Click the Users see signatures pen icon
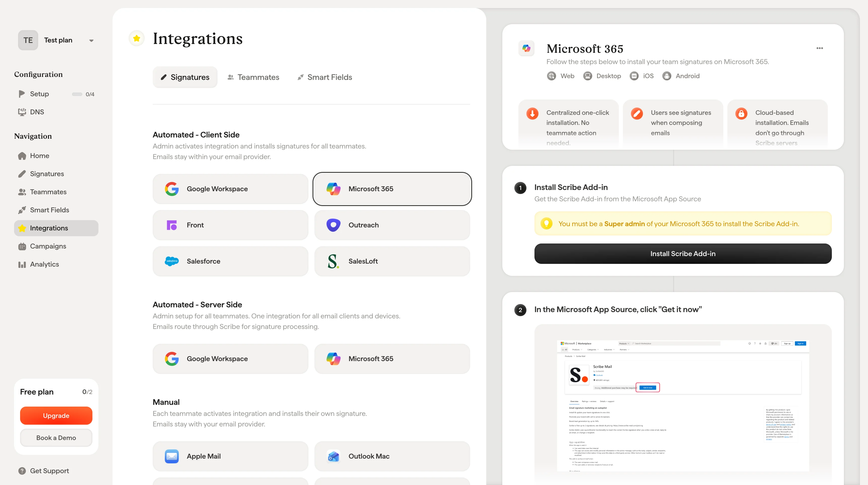The image size is (868, 485). 637,114
